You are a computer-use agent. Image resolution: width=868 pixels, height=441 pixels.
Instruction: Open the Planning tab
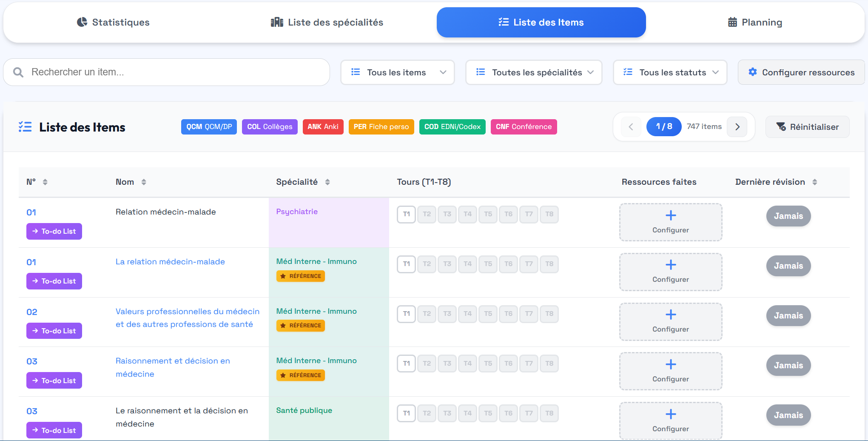coord(755,23)
